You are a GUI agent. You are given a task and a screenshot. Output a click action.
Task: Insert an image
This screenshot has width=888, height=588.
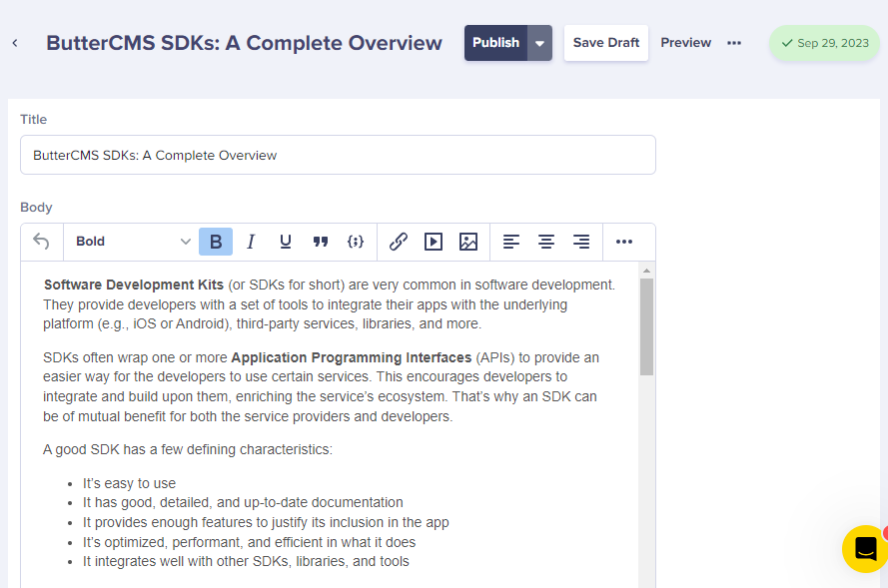[468, 242]
